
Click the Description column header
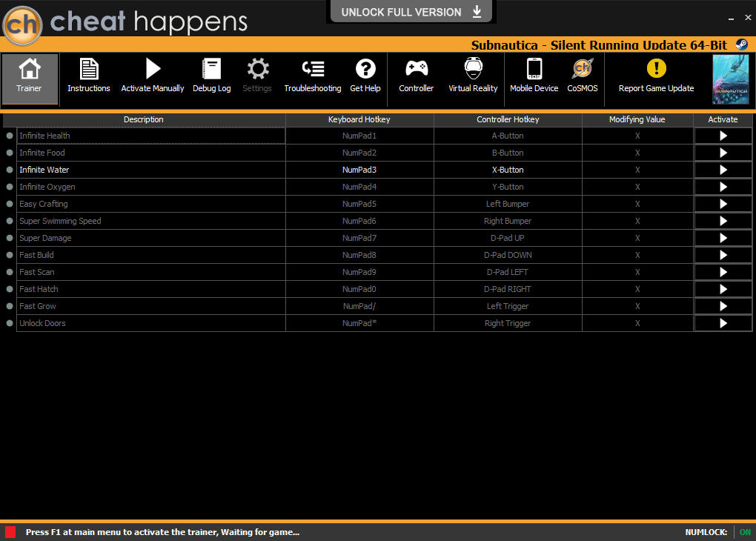[x=144, y=119]
